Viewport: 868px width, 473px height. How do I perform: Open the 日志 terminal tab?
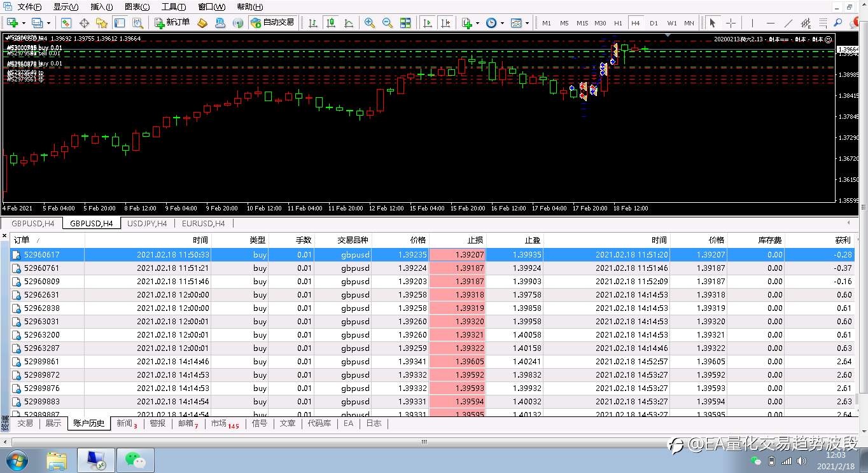click(374, 423)
